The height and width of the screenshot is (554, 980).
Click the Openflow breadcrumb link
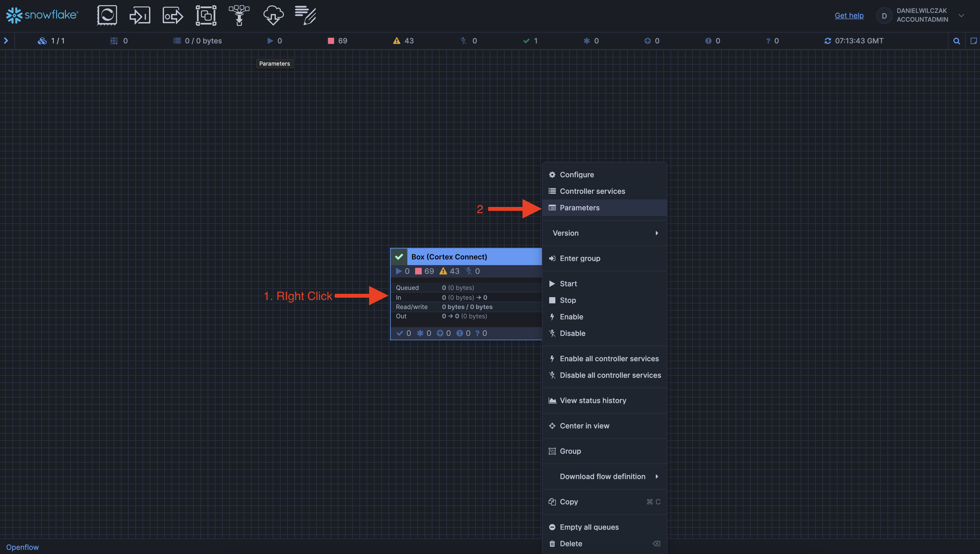[22, 547]
